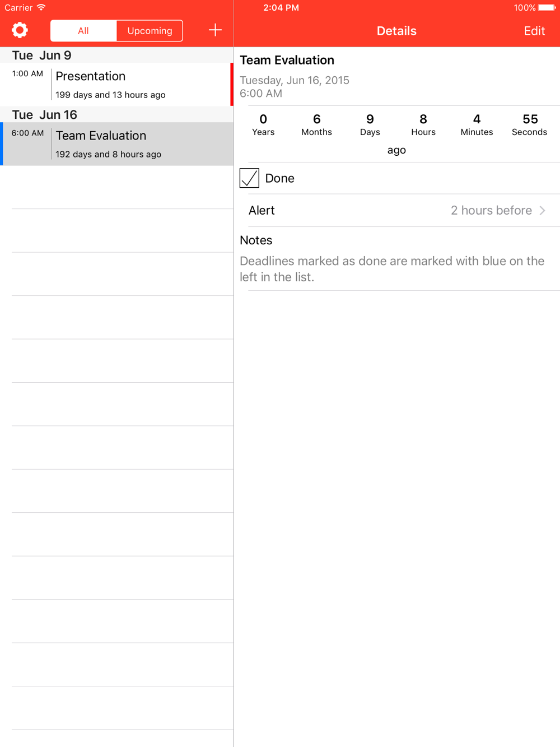Screen dimensions: 560x747
Task: Tap the blue done marker on Team Evaluation
Action: 2,144
